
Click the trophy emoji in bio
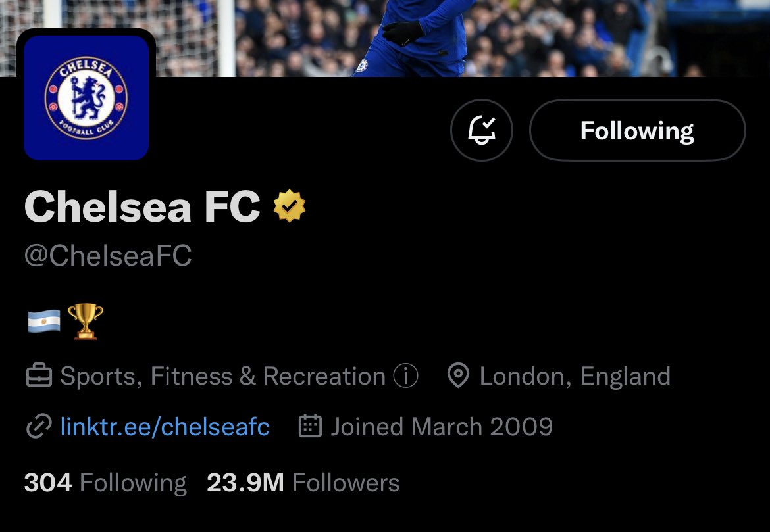pos(86,322)
